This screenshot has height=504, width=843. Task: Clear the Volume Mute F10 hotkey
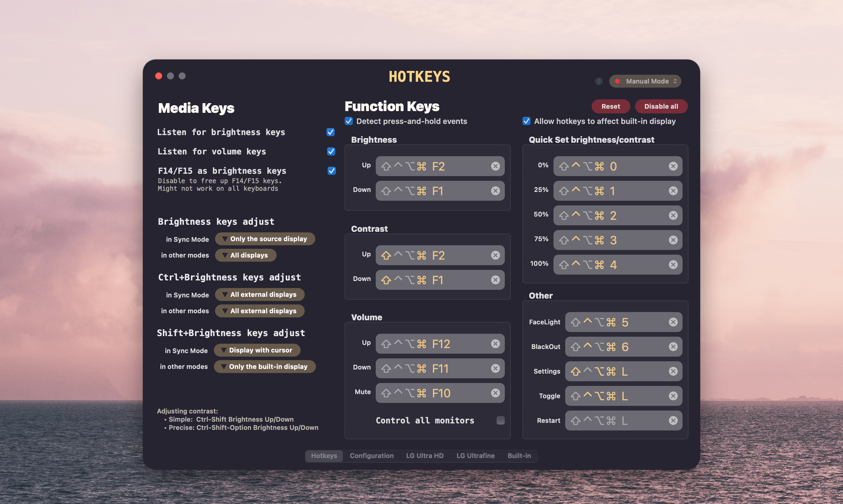tap(495, 393)
